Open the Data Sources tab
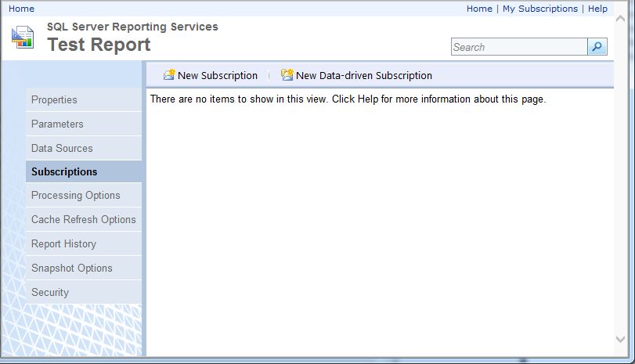635x364 pixels. tap(62, 149)
